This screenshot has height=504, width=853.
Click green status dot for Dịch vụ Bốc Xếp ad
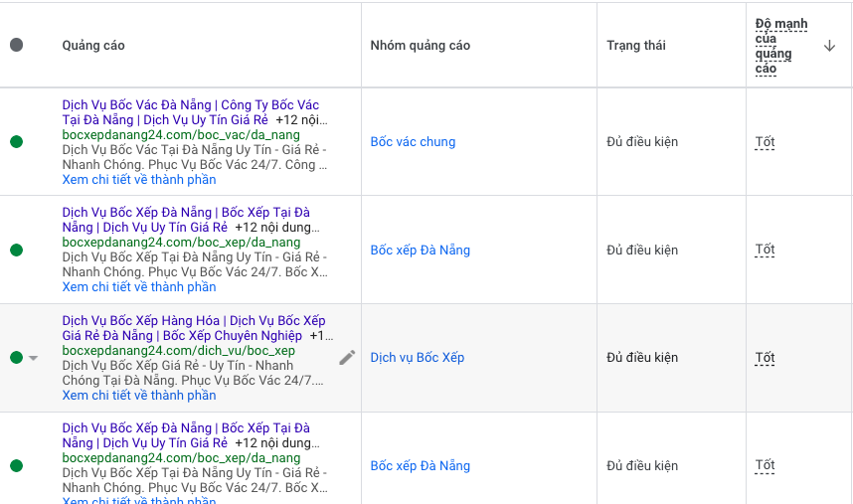[x=16, y=358]
